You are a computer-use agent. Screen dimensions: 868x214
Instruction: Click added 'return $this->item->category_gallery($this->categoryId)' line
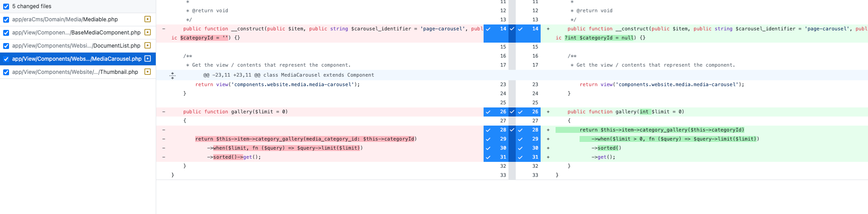(662, 130)
